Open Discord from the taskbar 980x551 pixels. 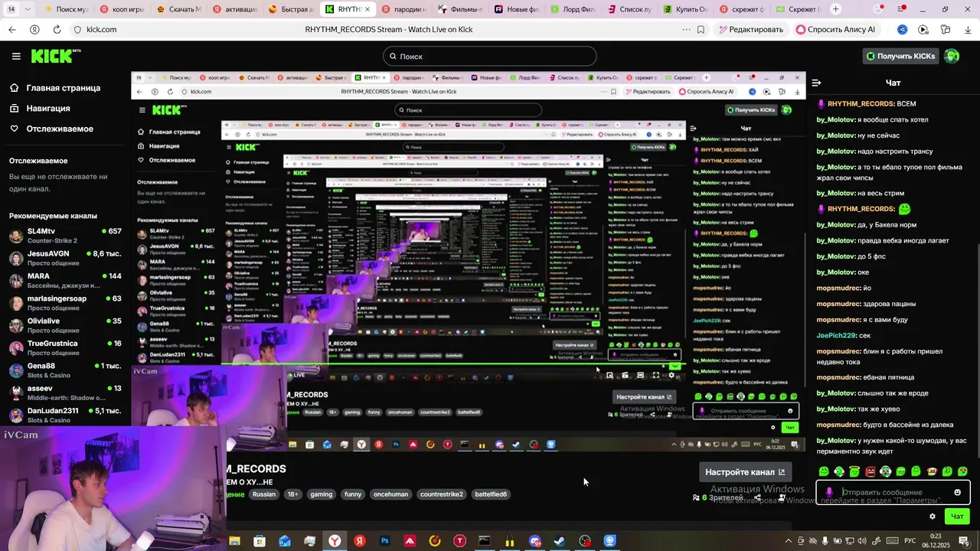535,541
